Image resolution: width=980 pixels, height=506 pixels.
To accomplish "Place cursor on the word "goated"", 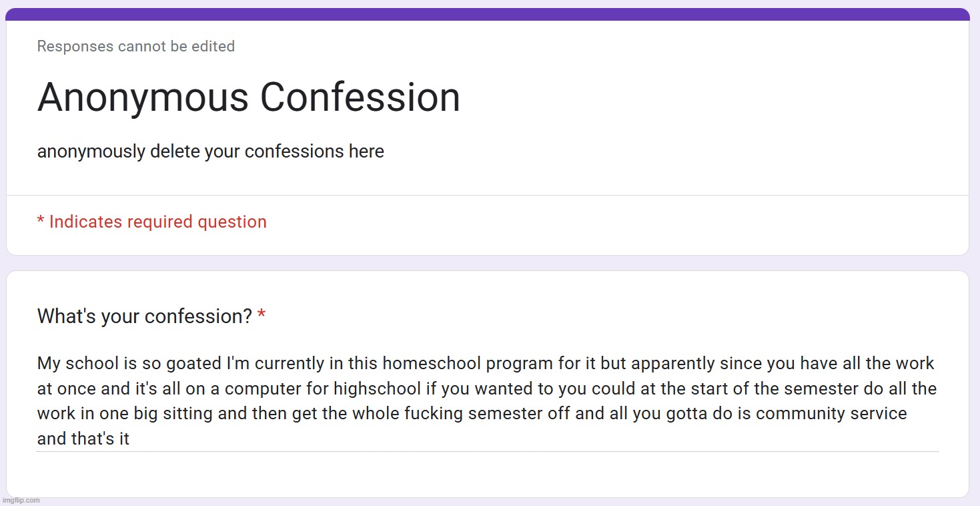I will (x=193, y=364).
